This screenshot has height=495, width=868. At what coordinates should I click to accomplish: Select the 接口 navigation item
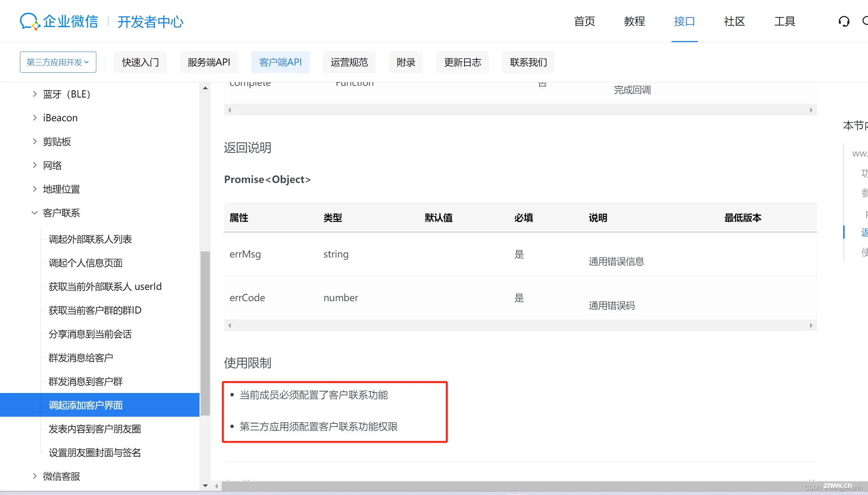(x=684, y=21)
